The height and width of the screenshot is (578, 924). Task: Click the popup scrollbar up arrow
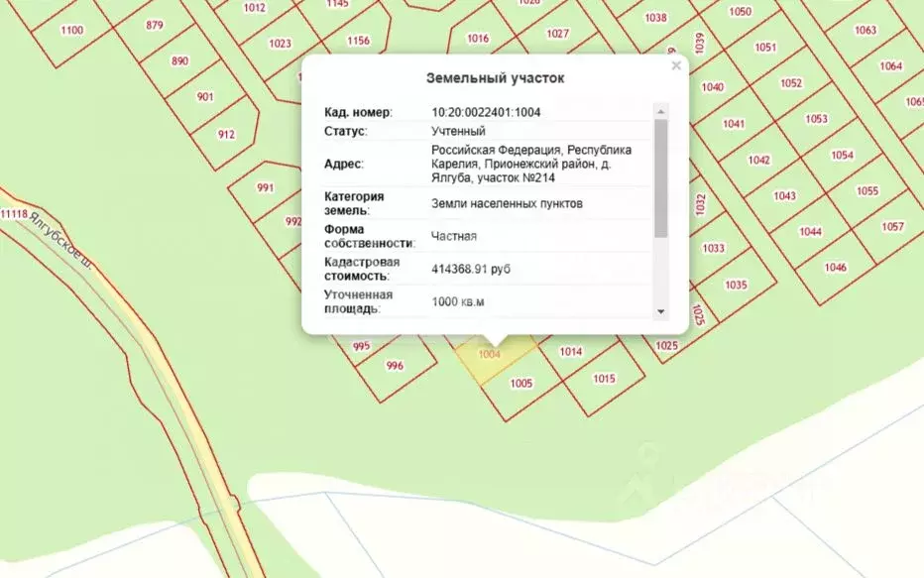(660, 111)
